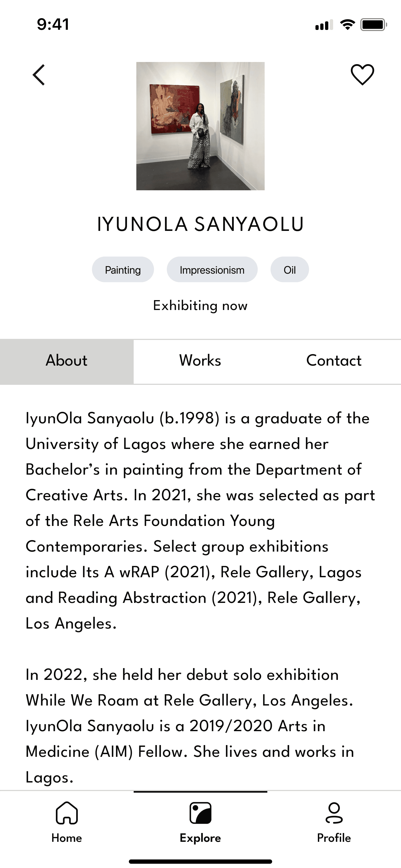Tap the Oil tag chip
The height and width of the screenshot is (868, 401).
(x=290, y=270)
